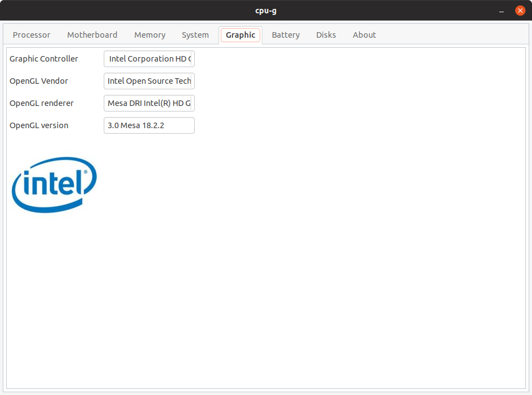Viewport: 532px width, 395px height.
Task: Open the Motherboard tab
Action: coord(92,35)
